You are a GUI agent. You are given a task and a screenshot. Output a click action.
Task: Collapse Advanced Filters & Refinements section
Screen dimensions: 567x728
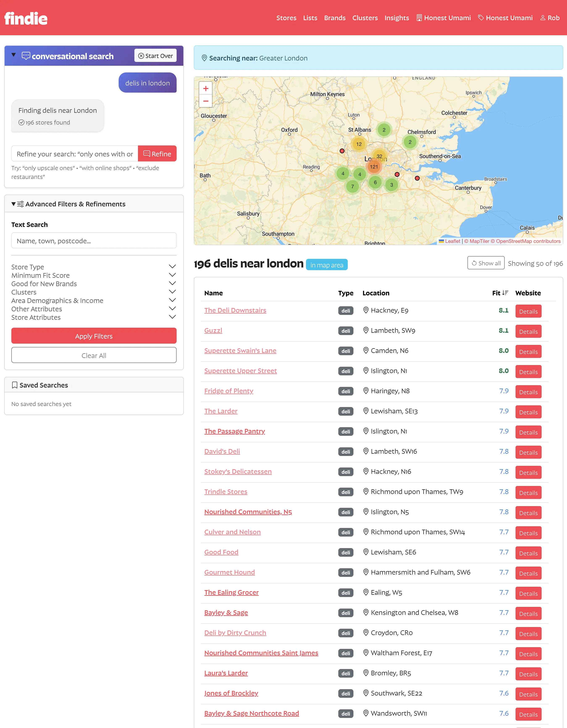click(x=14, y=204)
